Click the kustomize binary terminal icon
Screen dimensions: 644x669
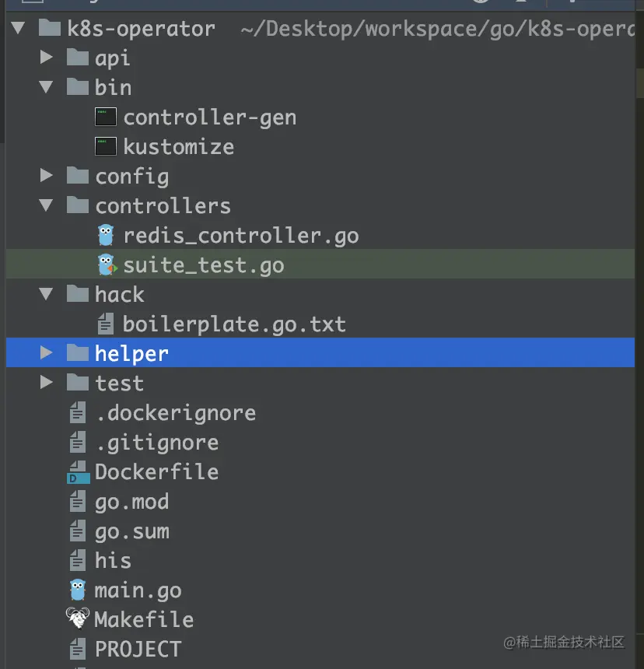(105, 146)
